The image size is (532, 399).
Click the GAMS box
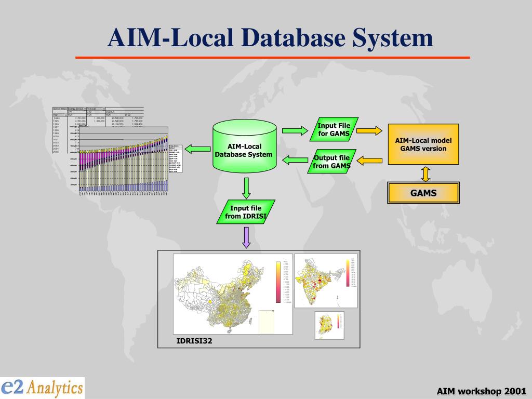(x=423, y=193)
